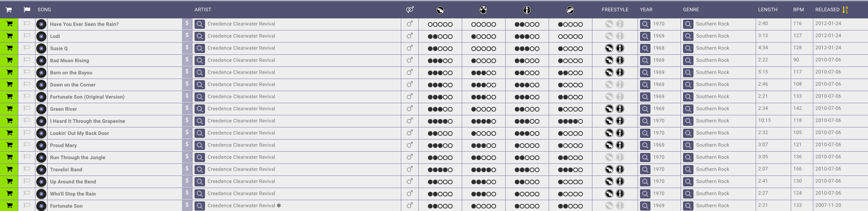
Task: Sort songs by Artist header
Action: pyautogui.click(x=203, y=10)
